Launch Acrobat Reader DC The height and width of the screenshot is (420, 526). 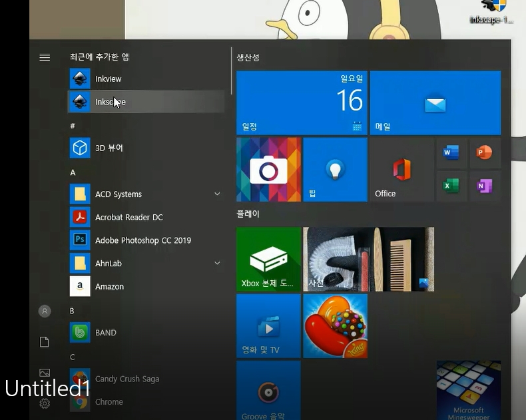click(146, 217)
